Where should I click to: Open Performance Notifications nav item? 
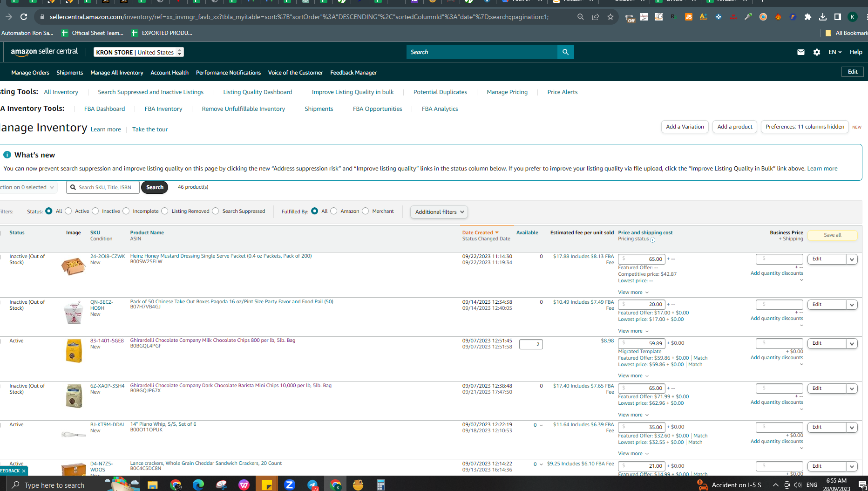(228, 73)
